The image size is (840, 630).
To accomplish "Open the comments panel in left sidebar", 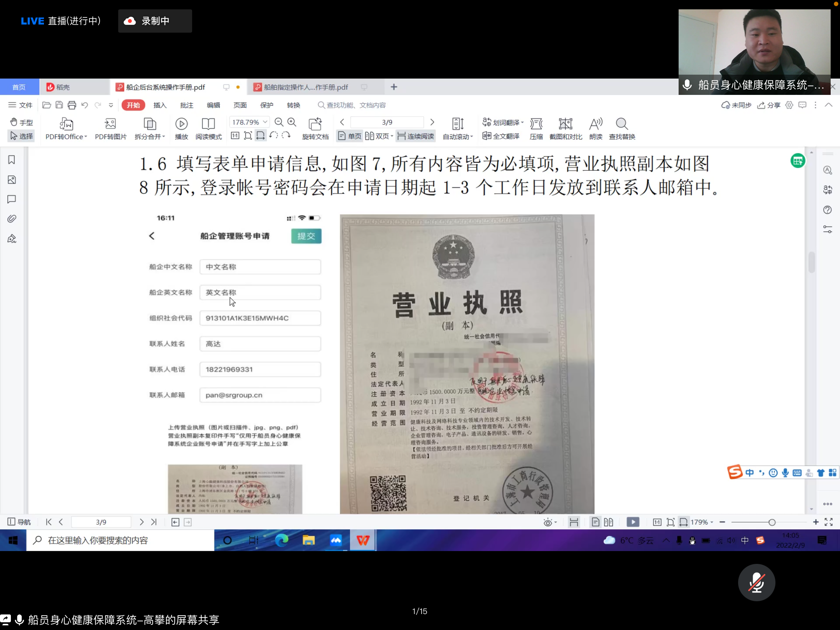I will pos(12,199).
